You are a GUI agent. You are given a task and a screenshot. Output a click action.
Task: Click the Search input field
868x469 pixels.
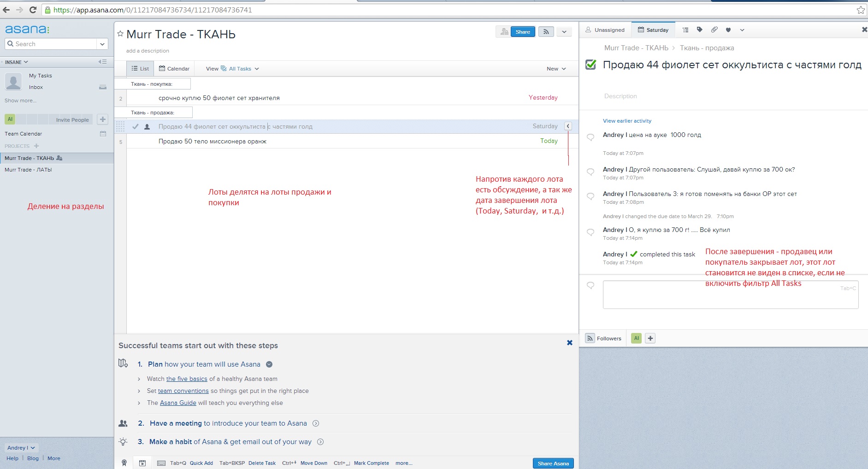51,44
